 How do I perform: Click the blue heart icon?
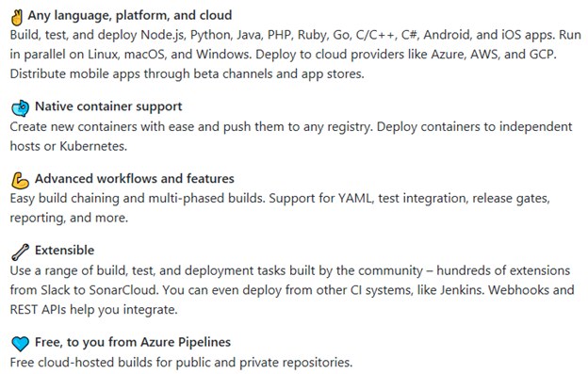tap(20, 344)
